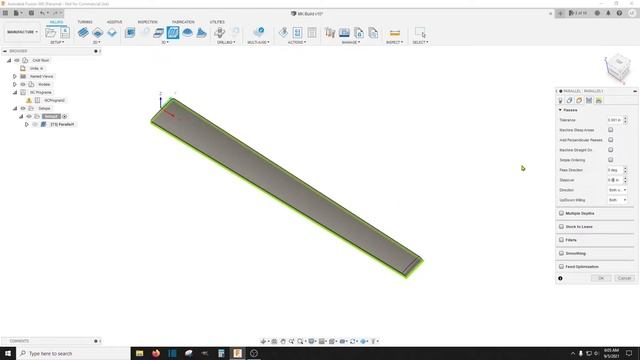This screenshot has width=640, height=360.
Task: Click the Generate toolpath icon in Actions
Action: tap(283, 33)
